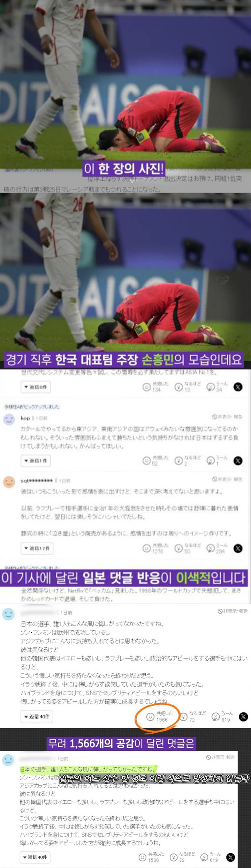Click 非表示・報告 link on kop's comment
251x868 pixels.
(227, 417)
